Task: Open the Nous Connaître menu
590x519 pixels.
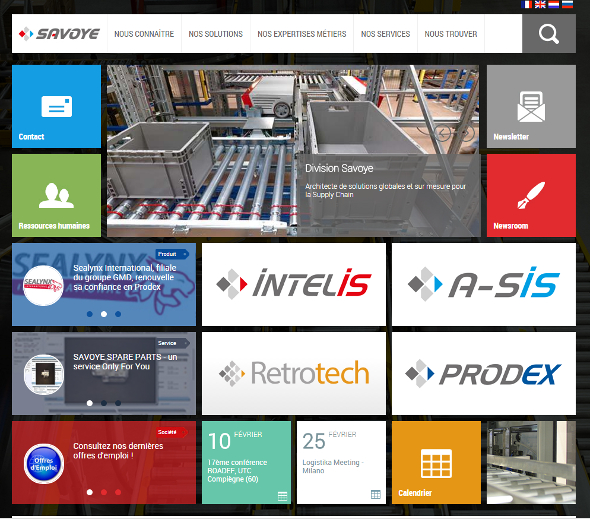Action: (x=144, y=34)
